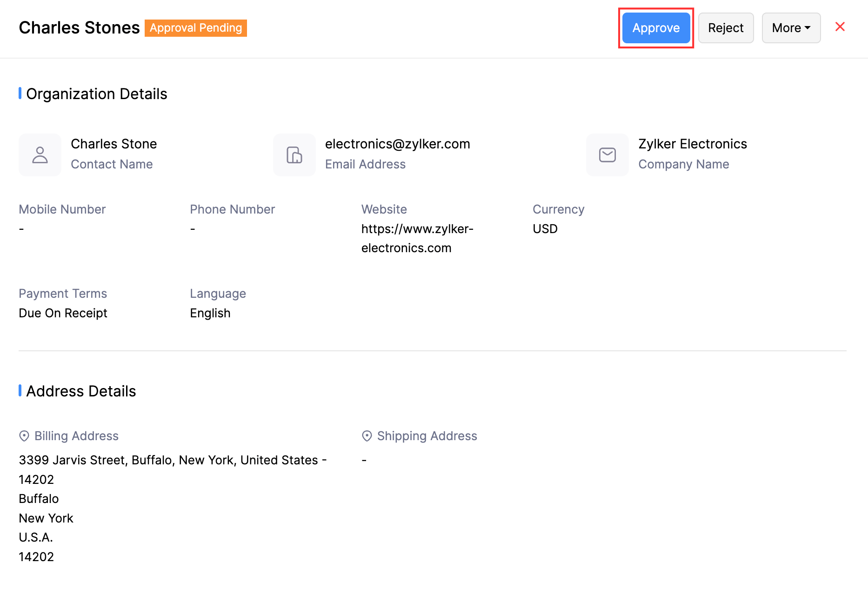Viewport: 868px width, 603px height.
Task: Click the More button's chevron arrow
Action: point(808,28)
